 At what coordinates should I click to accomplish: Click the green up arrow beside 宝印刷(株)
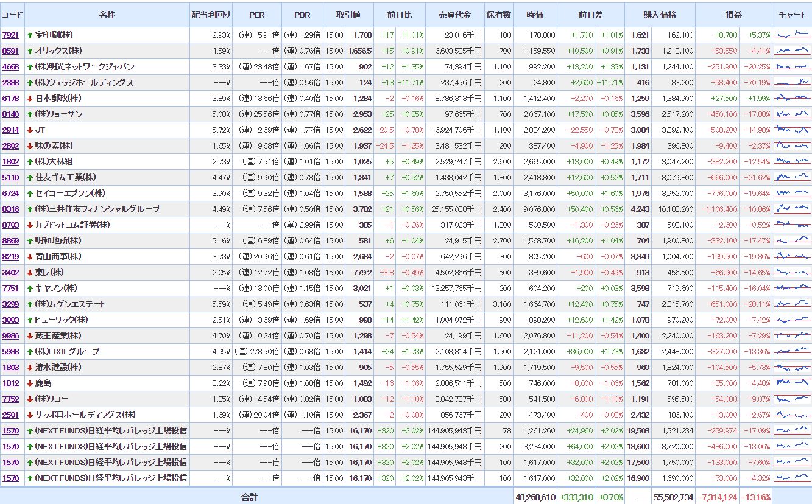(x=30, y=35)
